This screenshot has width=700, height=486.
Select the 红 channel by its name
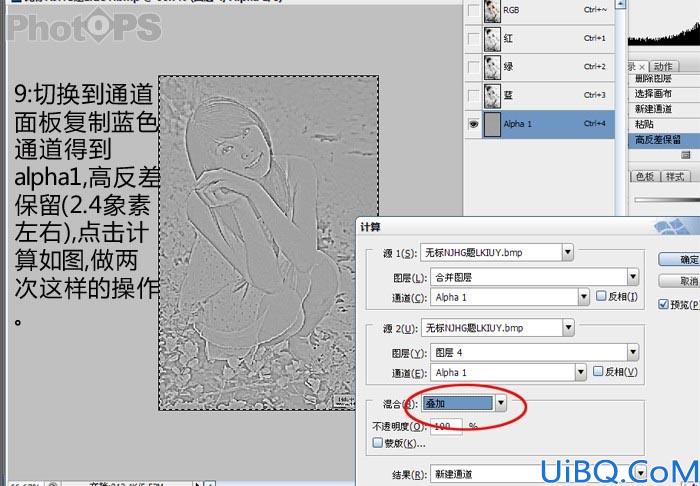(508, 38)
